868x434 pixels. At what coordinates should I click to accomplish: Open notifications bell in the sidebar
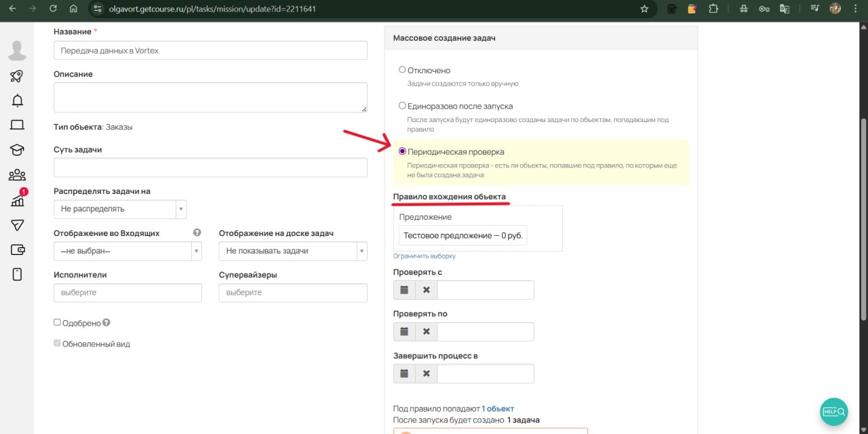pyautogui.click(x=17, y=100)
